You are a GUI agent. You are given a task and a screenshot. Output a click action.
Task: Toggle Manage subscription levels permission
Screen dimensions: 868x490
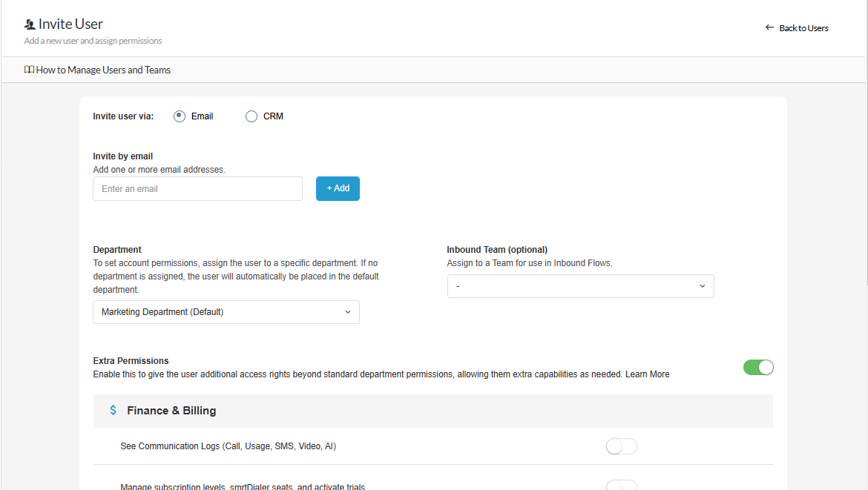[621, 486]
